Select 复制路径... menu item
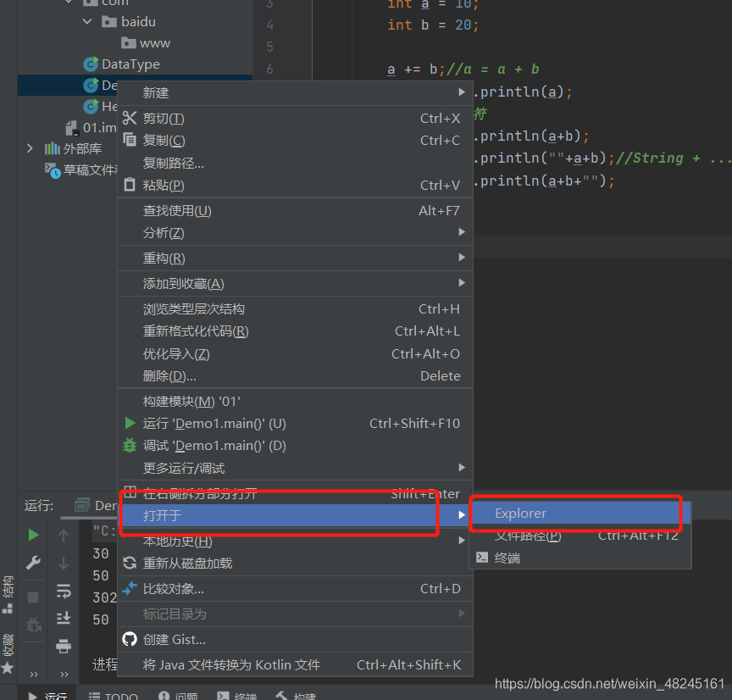The image size is (732, 700). click(x=295, y=163)
